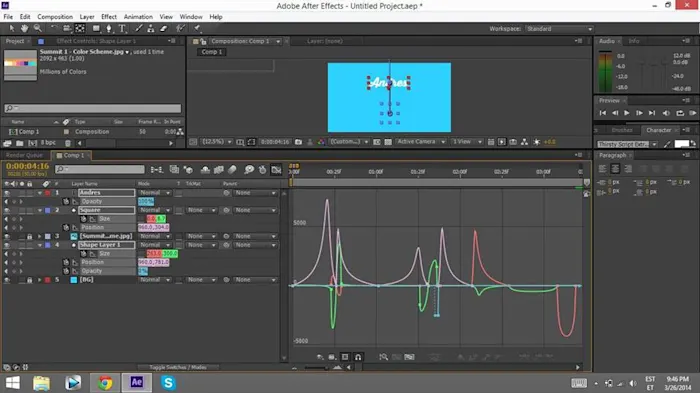Click Frame Blending timeline button

click(219, 170)
